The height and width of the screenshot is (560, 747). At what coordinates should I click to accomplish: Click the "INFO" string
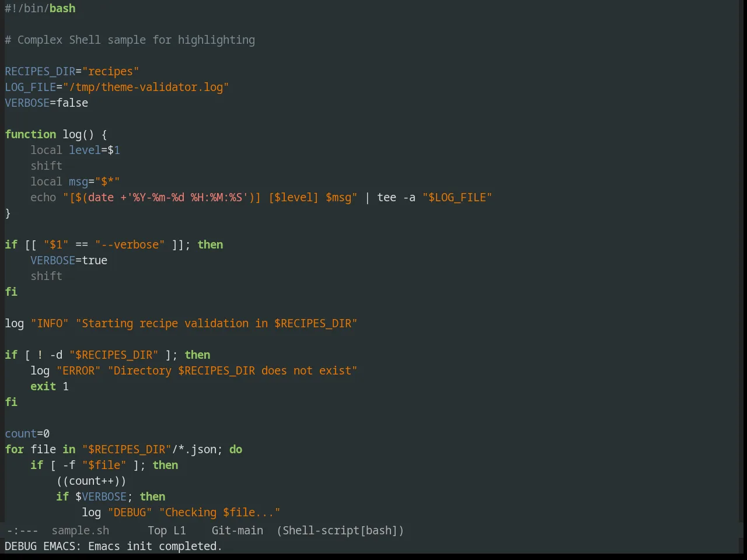(x=50, y=324)
